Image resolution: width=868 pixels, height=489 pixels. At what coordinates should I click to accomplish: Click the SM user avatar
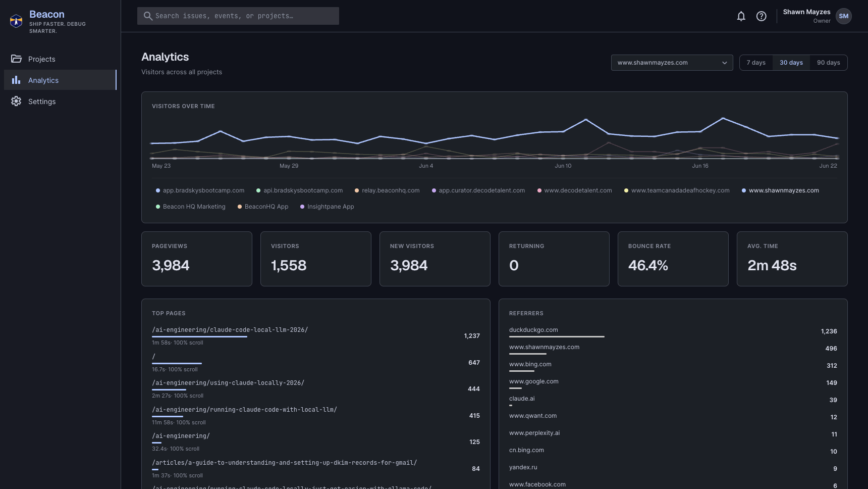click(x=844, y=16)
